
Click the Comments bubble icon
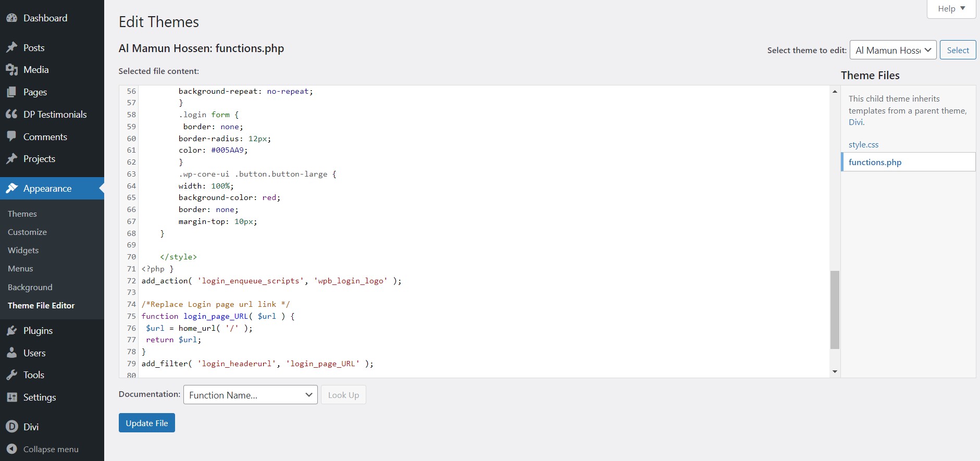click(11, 136)
